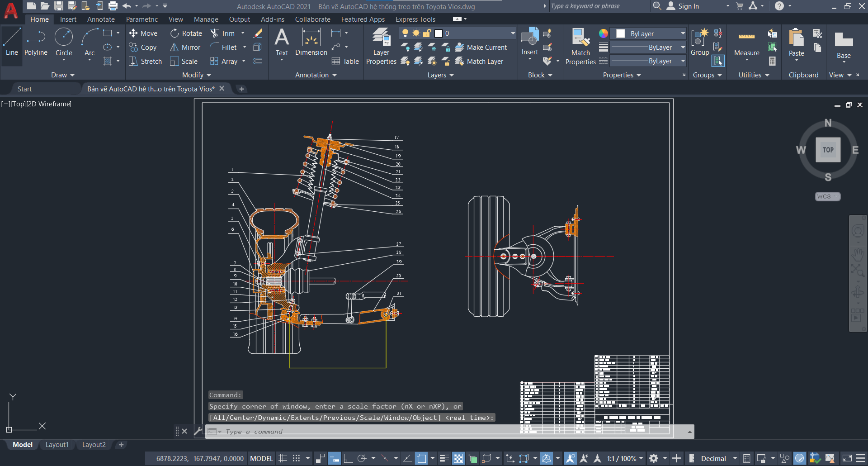The width and height of the screenshot is (868, 466).
Task: Select the Dimension tool
Action: [x=311, y=42]
